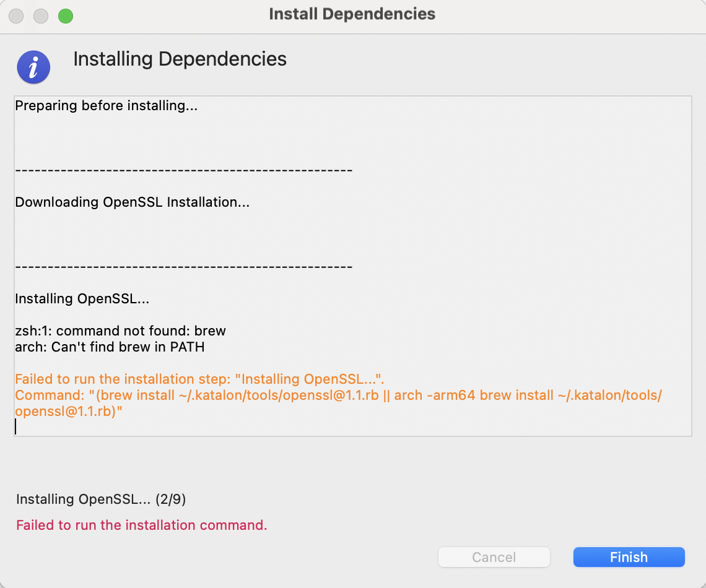Click the first dashed separator in log

pos(183,170)
